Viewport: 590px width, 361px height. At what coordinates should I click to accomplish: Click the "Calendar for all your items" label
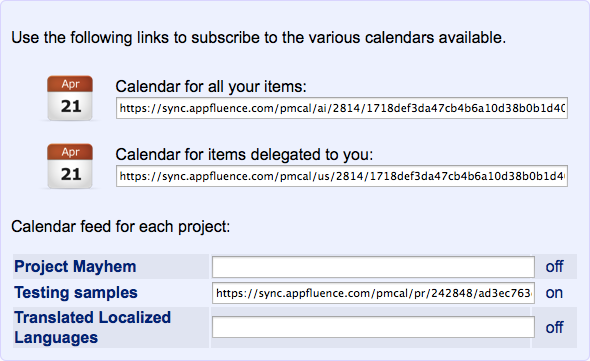(211, 87)
